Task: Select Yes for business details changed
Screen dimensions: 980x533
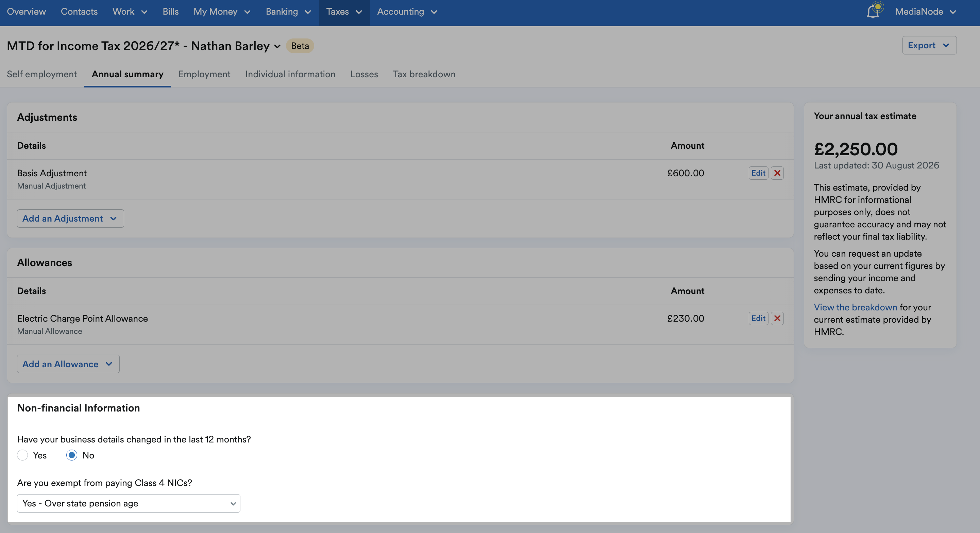Action: click(22, 455)
